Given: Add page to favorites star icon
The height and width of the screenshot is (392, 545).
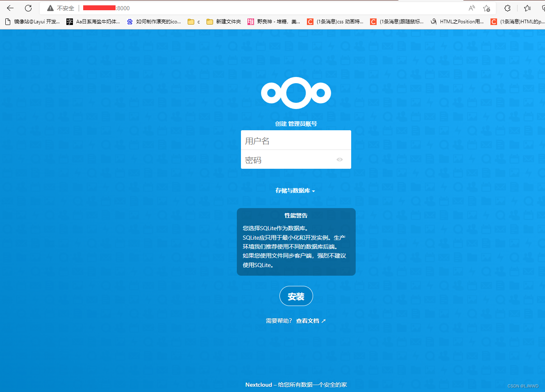Looking at the screenshot, I should [486, 8].
